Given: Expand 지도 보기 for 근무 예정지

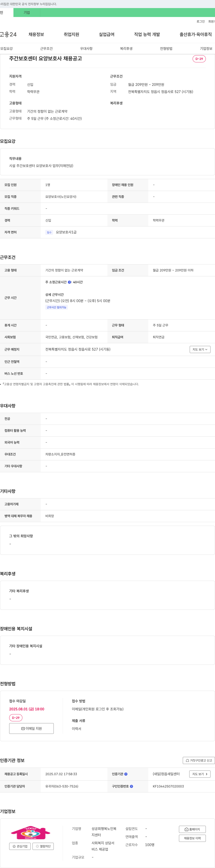Looking at the screenshot, I should (x=200, y=349).
